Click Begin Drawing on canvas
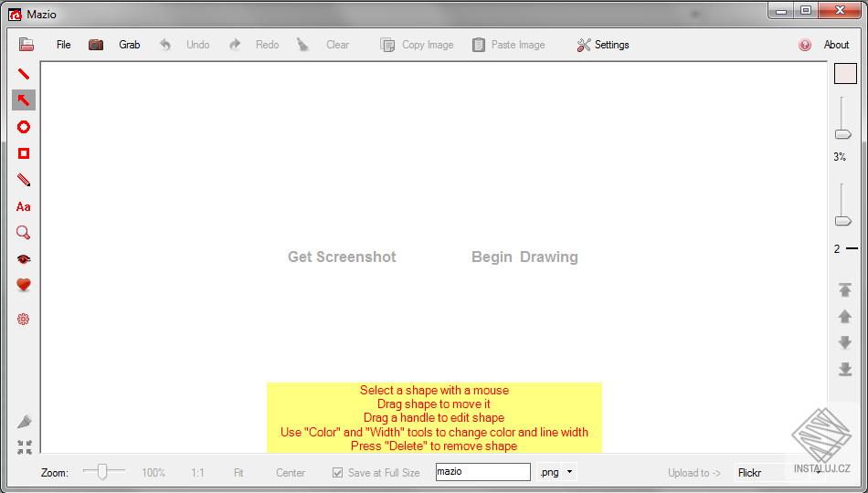This screenshot has height=493, width=868. [x=524, y=257]
